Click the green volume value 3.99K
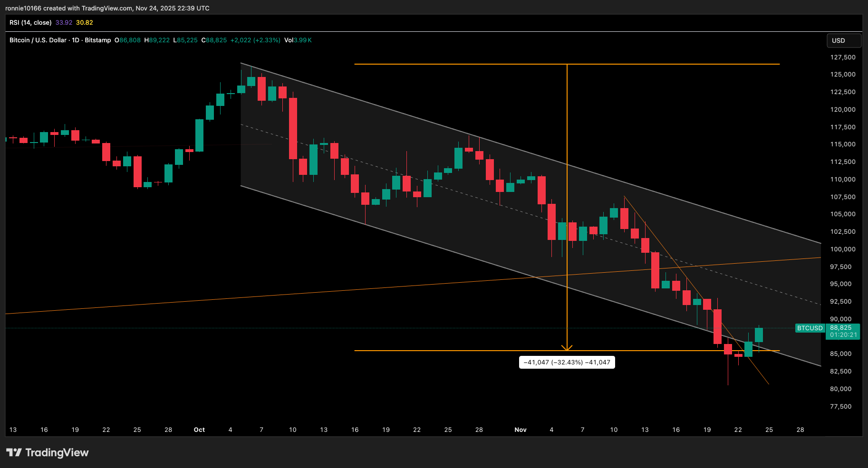 pyautogui.click(x=302, y=40)
